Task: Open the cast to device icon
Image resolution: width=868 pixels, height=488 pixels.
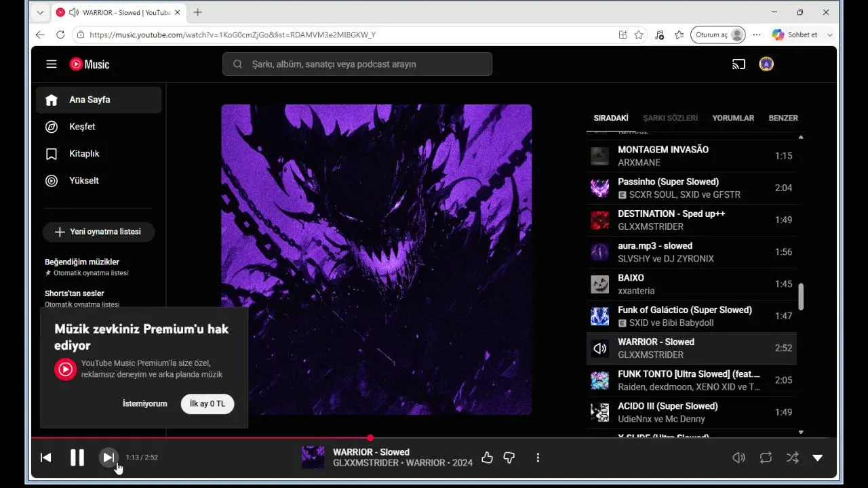Action: 738,64
